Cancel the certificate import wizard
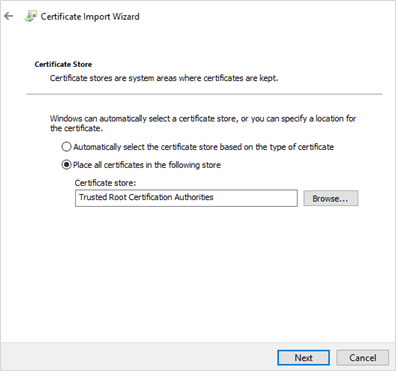This screenshot has width=396, height=371. [x=362, y=358]
